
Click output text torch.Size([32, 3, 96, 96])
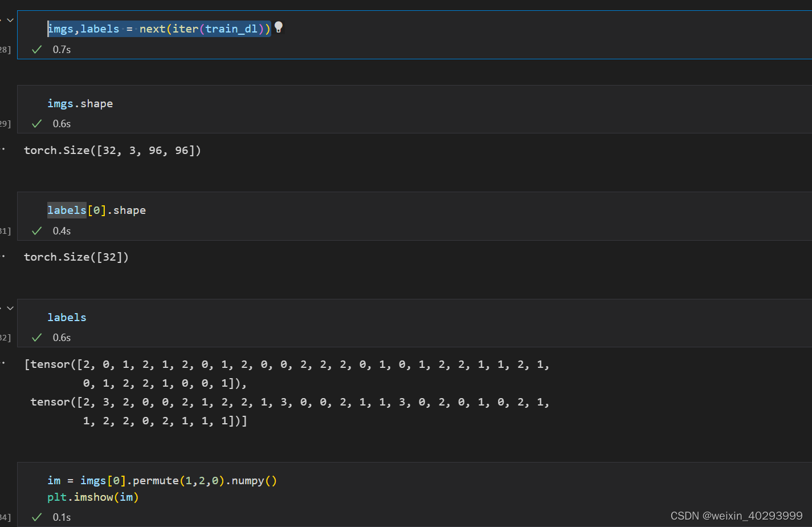(112, 150)
